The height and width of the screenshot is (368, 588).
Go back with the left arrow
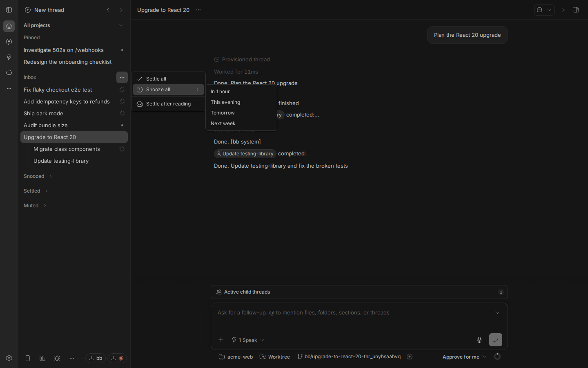click(108, 10)
